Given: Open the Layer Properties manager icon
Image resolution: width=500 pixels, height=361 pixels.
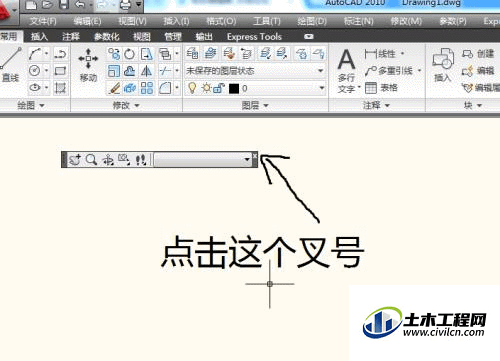Looking at the screenshot, I should (193, 53).
